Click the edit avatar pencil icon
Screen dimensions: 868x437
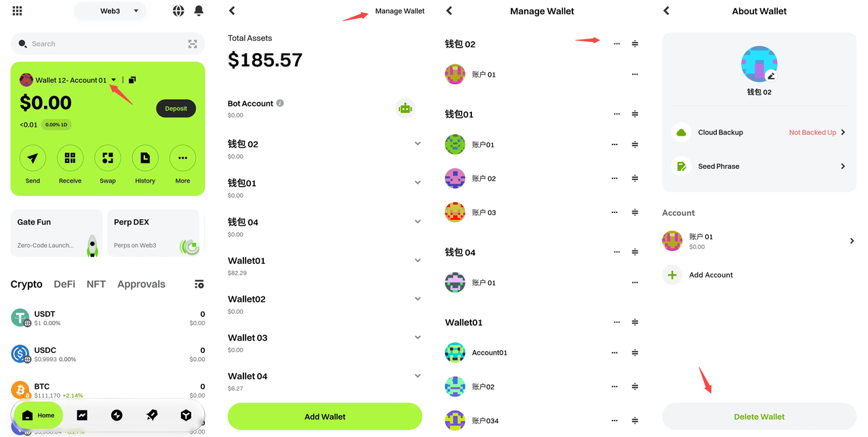pos(771,76)
